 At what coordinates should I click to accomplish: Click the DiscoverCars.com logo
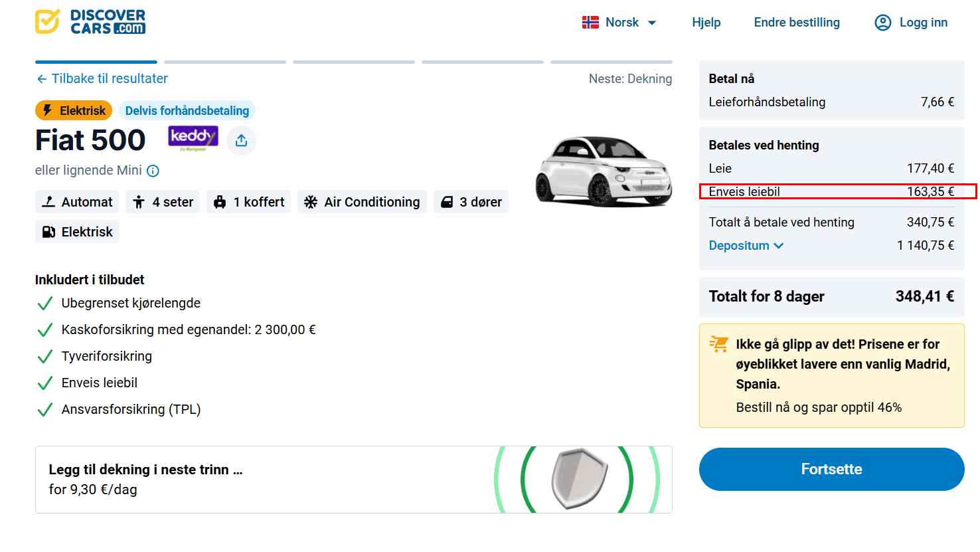[x=90, y=22]
